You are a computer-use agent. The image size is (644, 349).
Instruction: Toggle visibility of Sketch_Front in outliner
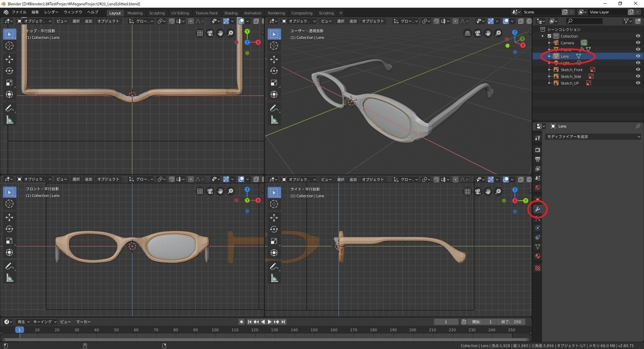pos(638,70)
